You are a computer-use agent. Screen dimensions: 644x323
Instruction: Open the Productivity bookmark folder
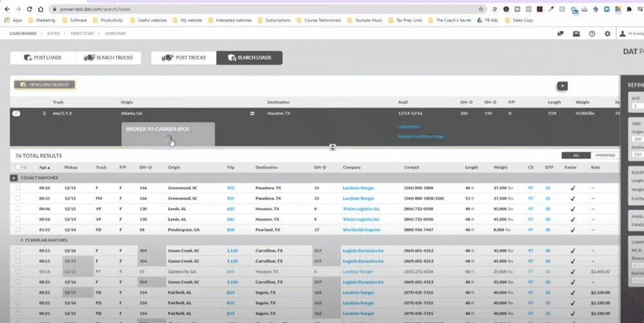(x=108, y=20)
